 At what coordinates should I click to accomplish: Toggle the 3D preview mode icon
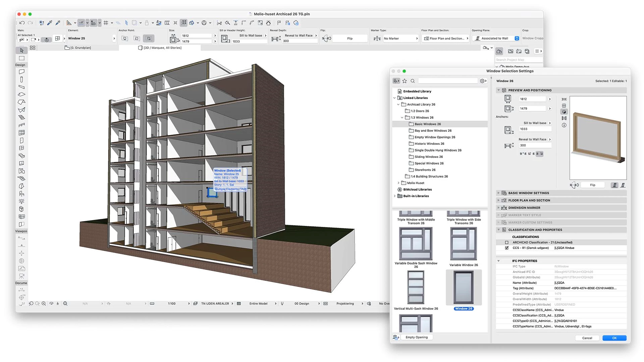pos(564,112)
